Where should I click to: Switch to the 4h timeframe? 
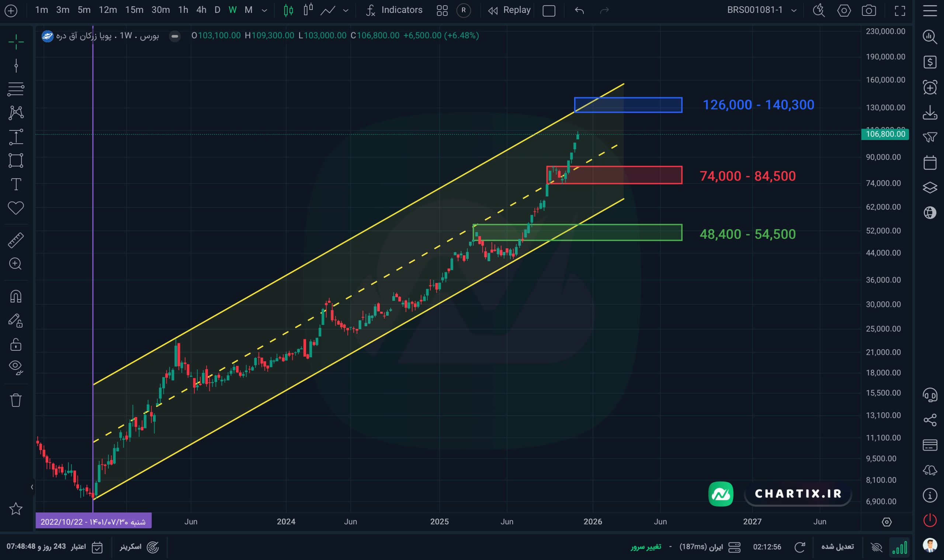pyautogui.click(x=201, y=10)
